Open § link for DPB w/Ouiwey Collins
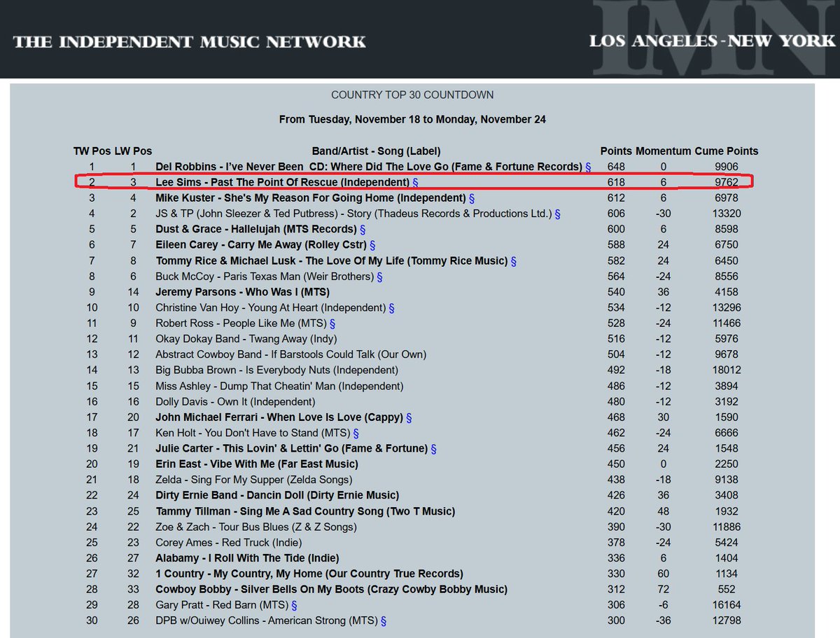Screen dimensions: 840x638 pyautogui.click(x=384, y=620)
